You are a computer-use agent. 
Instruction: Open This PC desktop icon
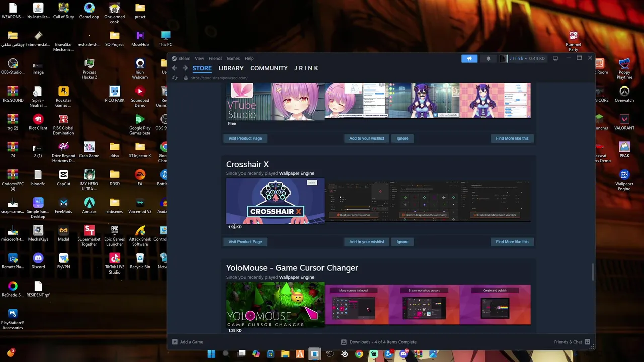point(166,39)
